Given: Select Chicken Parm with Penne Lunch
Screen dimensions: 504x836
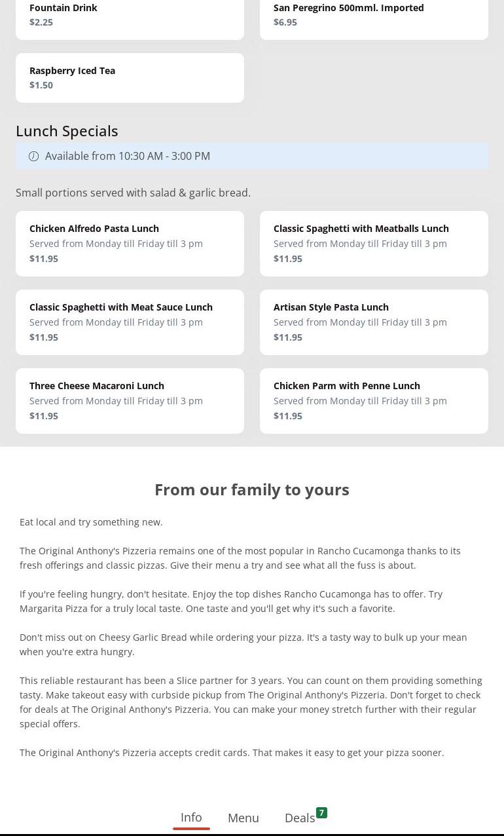Looking at the screenshot, I should click(x=374, y=401).
